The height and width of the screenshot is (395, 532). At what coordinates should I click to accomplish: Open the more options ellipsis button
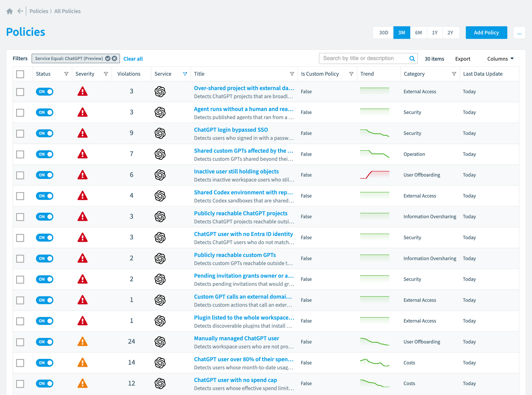(519, 33)
